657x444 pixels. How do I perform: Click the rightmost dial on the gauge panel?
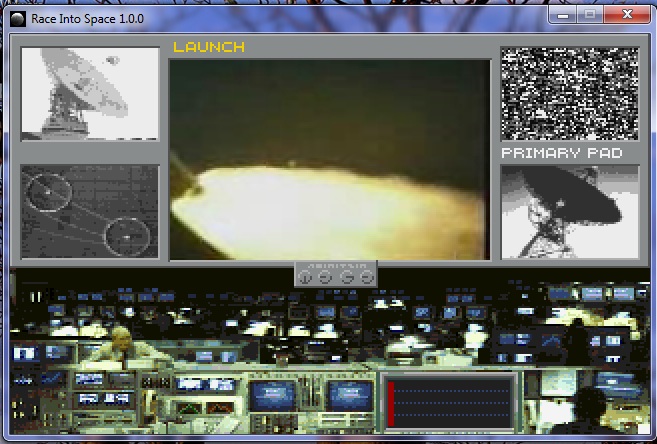(x=367, y=277)
